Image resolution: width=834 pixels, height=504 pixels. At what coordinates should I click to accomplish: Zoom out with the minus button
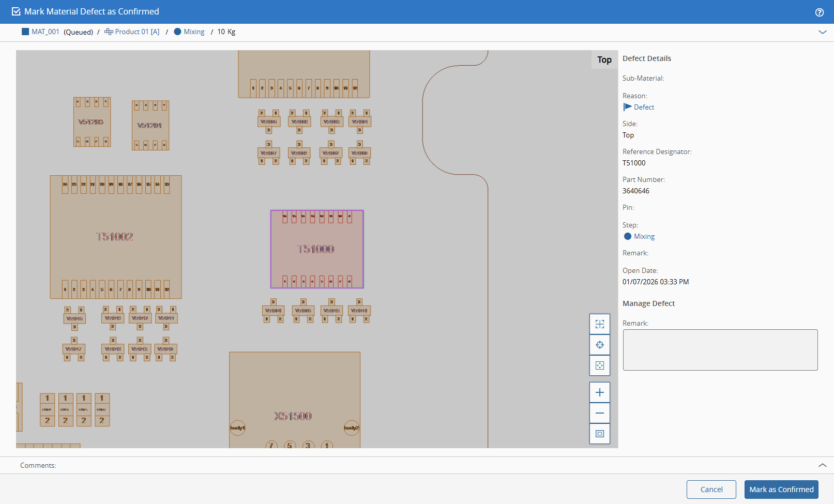(599, 413)
